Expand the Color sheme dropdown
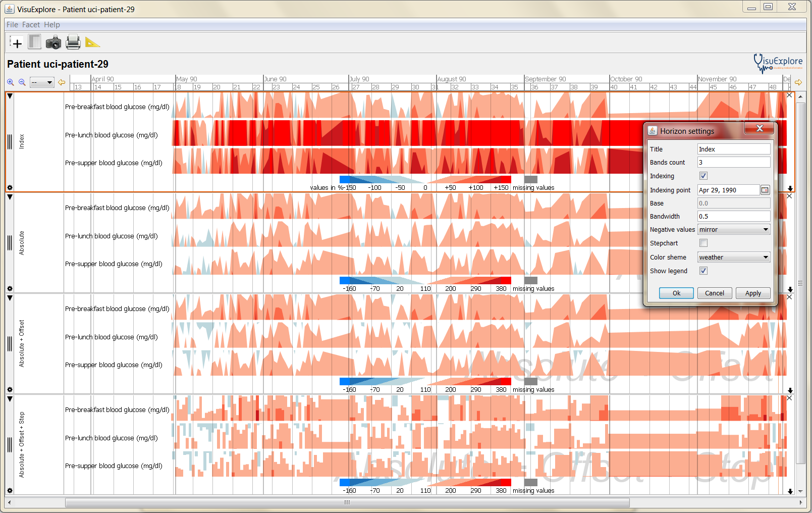 [x=734, y=258]
